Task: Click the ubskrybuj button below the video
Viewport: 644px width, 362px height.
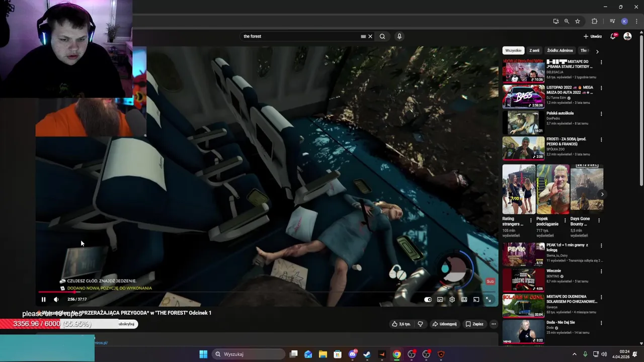Action: 126,324
